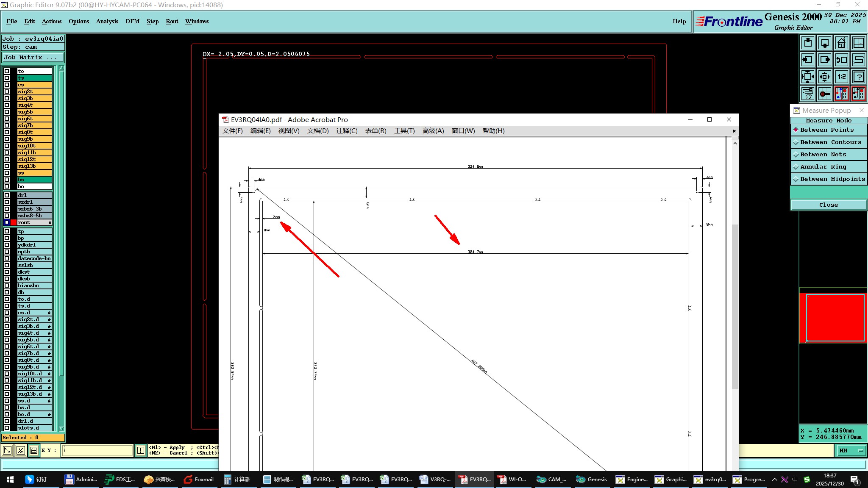
Task: Click the XY split-window icon
Action: coord(859,43)
